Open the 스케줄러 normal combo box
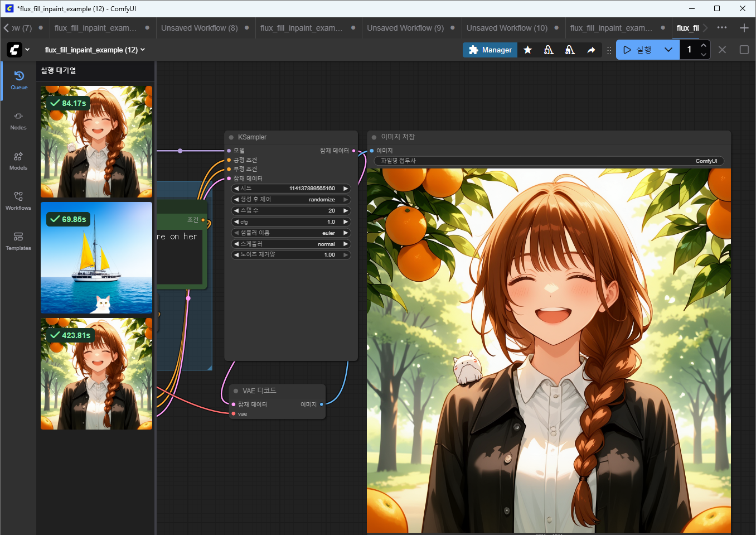The image size is (756, 535). [291, 244]
